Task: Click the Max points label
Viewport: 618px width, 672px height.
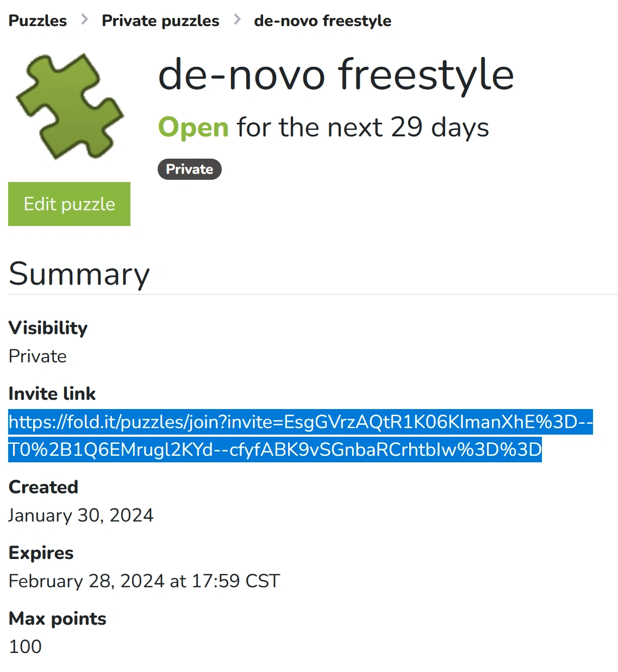Action: (57, 618)
